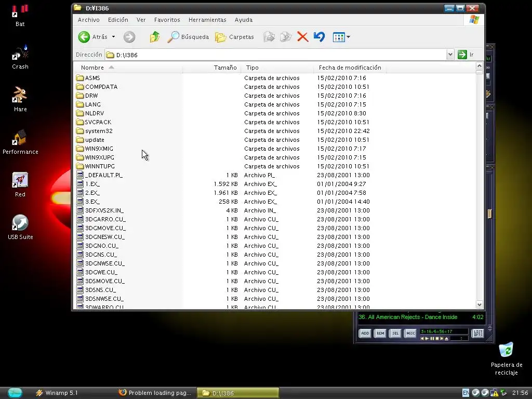
Task: Select the LANG folder
Action: pyautogui.click(x=88, y=104)
